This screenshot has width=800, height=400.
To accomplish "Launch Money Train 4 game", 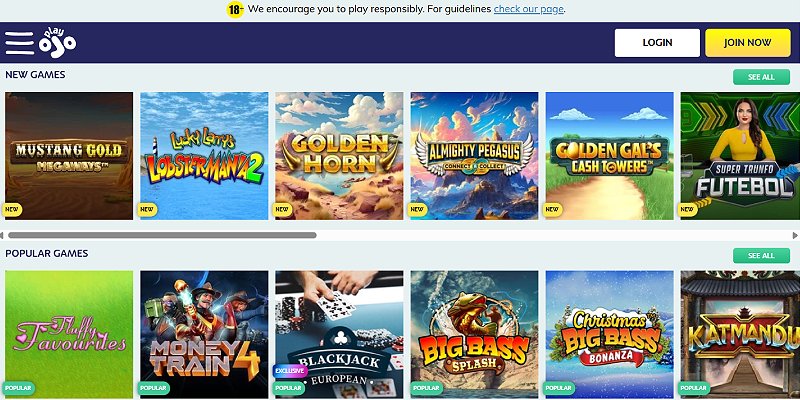I will pos(204,334).
